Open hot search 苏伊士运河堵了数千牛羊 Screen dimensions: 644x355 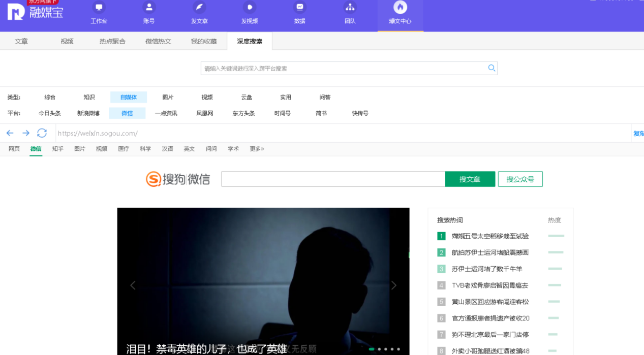[487, 269]
